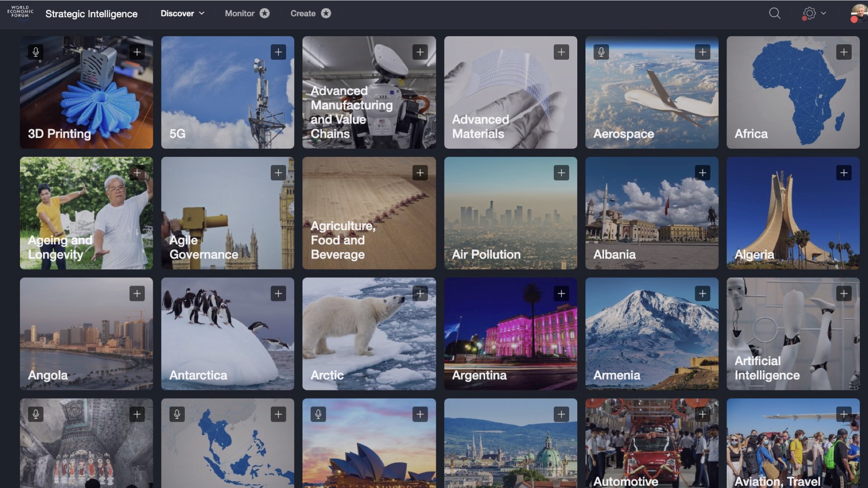Open the Discover dropdown menu
Screen dimensions: 868x488
click(183, 14)
